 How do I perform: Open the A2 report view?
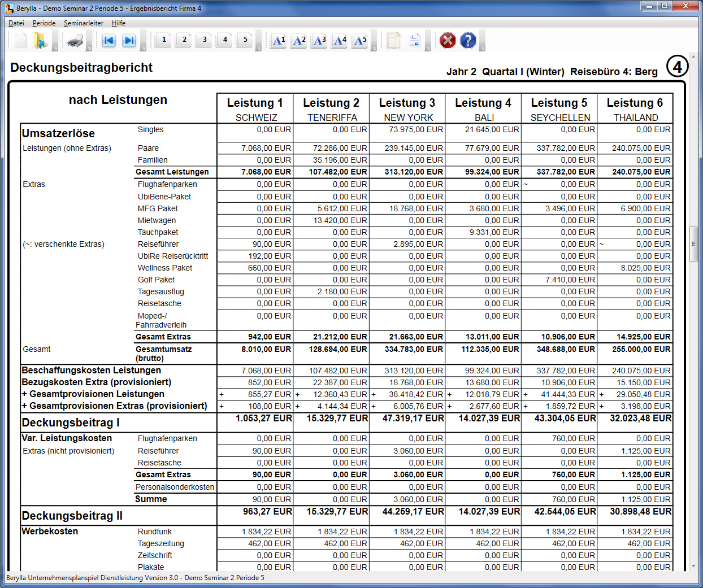tap(299, 41)
